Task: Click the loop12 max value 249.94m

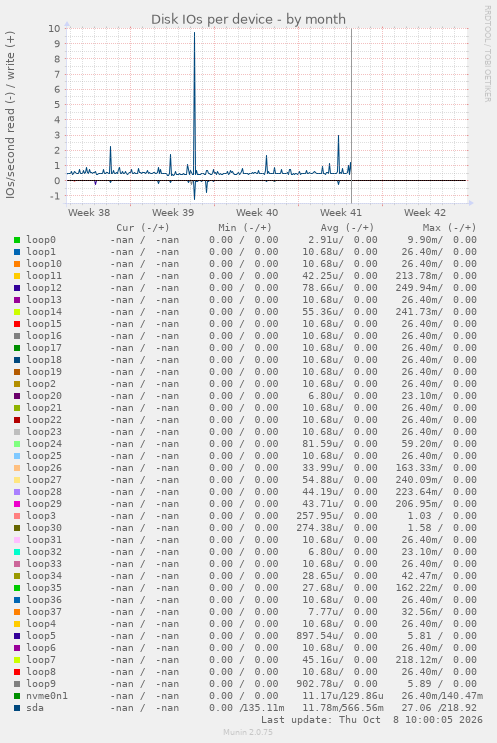Action: 419,288
